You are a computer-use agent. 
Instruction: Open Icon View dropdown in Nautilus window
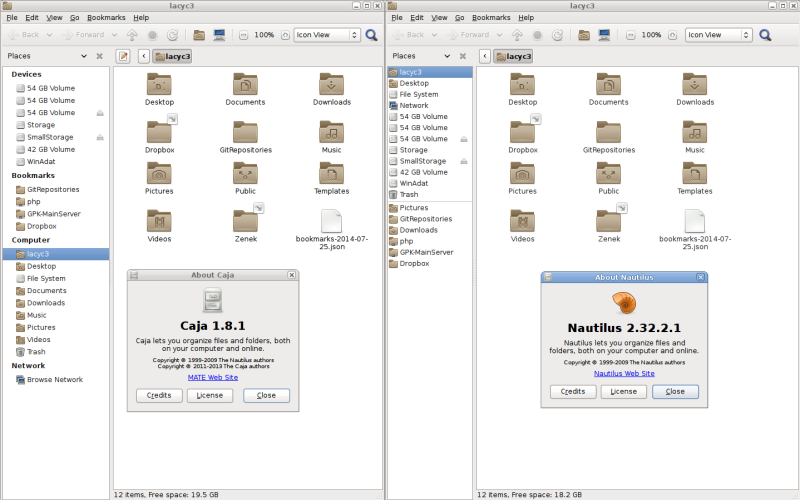[718, 35]
